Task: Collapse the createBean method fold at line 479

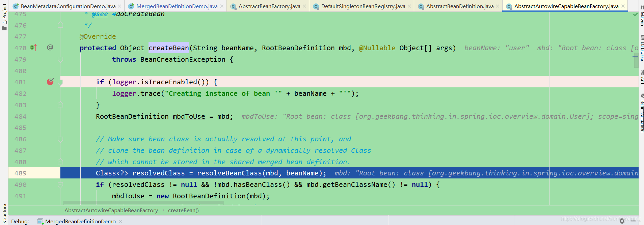Action: click(60, 59)
